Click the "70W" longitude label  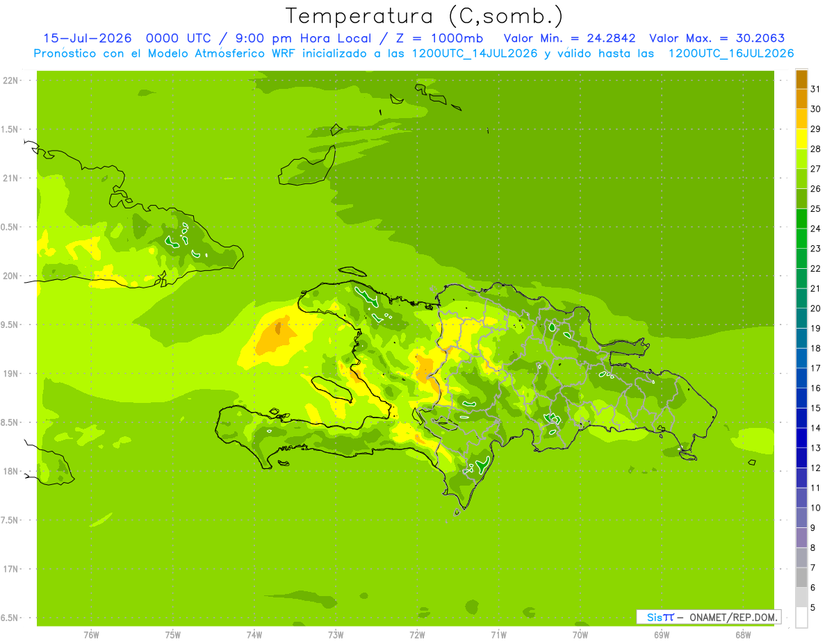(580, 635)
